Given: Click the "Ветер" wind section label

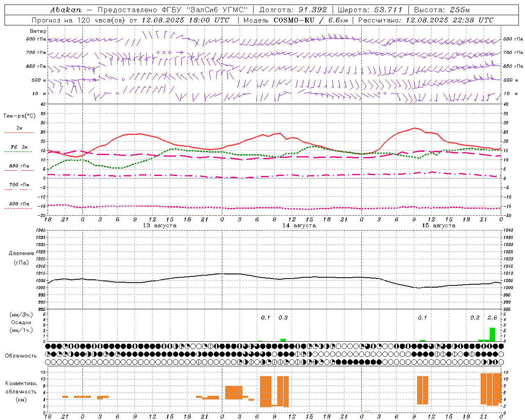Looking at the screenshot, I should (x=38, y=31).
